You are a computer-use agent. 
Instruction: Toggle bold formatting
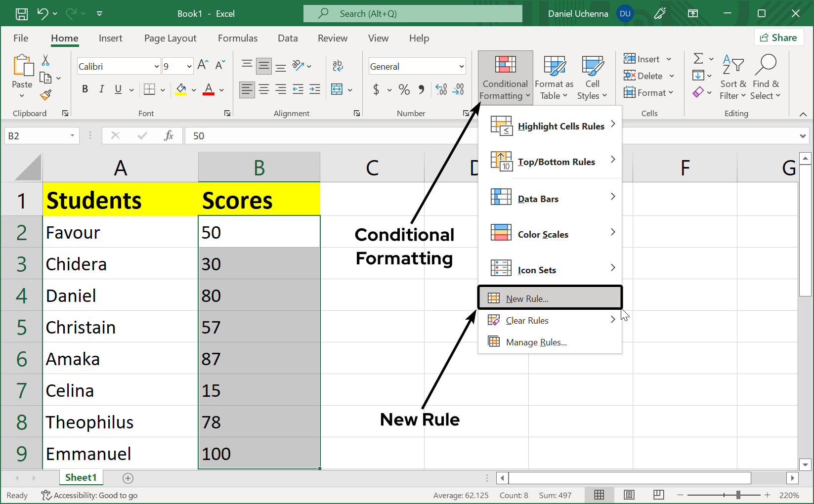click(85, 89)
